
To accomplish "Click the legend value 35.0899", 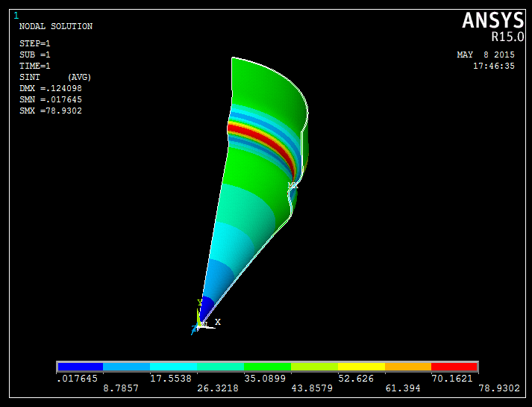I will point(265,379).
